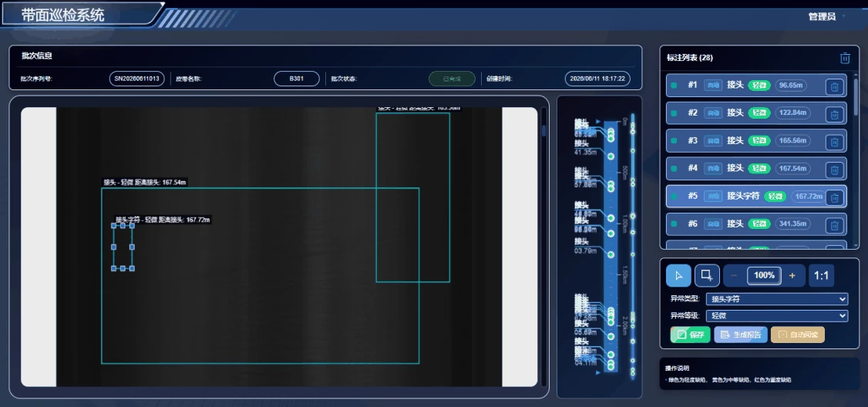Select annotation row #1 接头
Viewport: 868px width, 407px height.
[756, 86]
